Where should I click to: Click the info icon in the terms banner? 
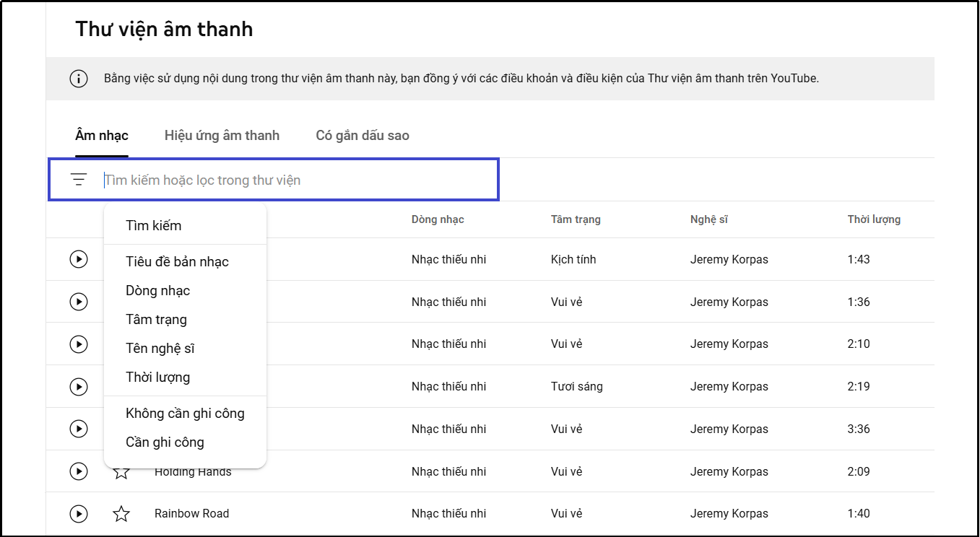click(79, 79)
